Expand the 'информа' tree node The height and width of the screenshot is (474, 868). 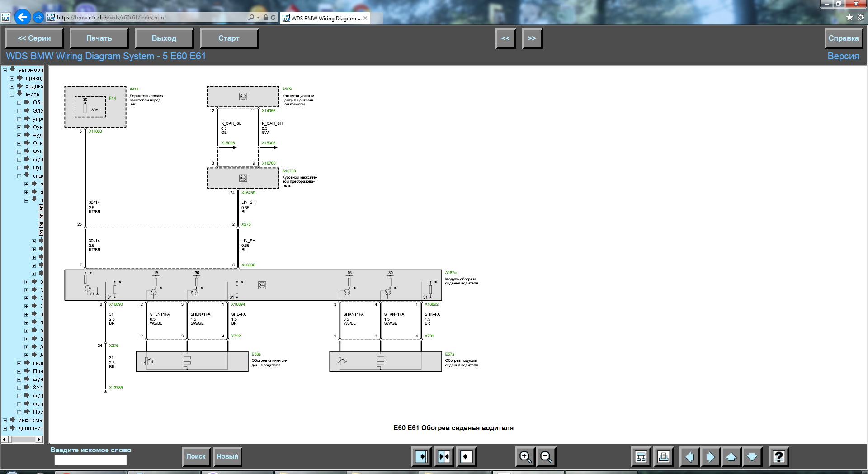pos(5,420)
